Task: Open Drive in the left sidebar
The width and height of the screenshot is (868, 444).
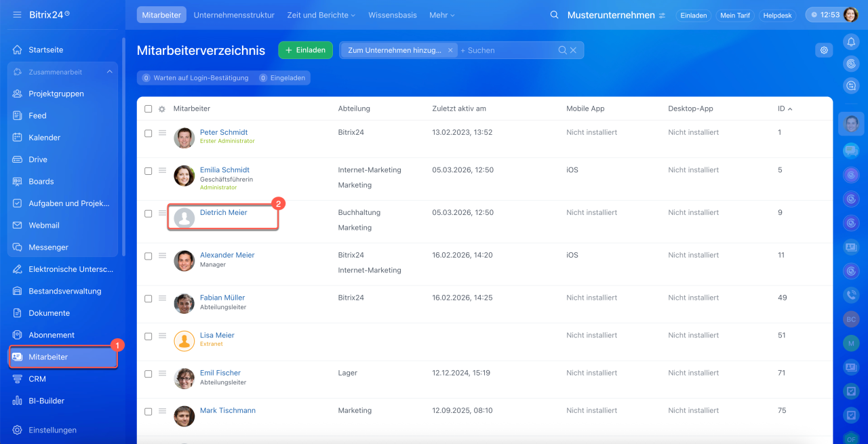Action: coord(38,159)
